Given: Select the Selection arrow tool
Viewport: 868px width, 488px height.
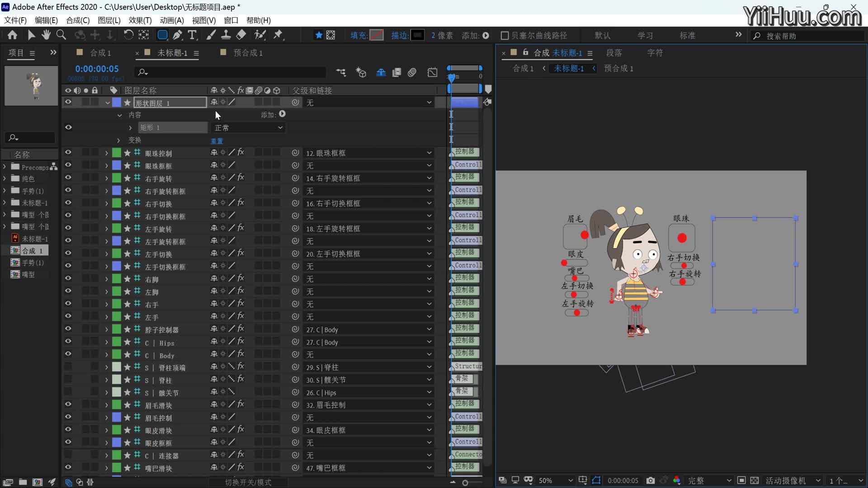Looking at the screenshot, I should point(31,35).
